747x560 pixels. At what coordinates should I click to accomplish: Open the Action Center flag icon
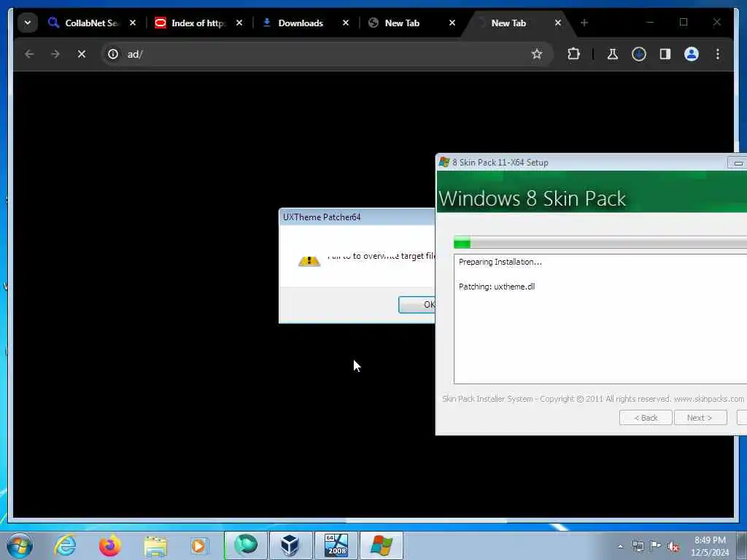[656, 546]
